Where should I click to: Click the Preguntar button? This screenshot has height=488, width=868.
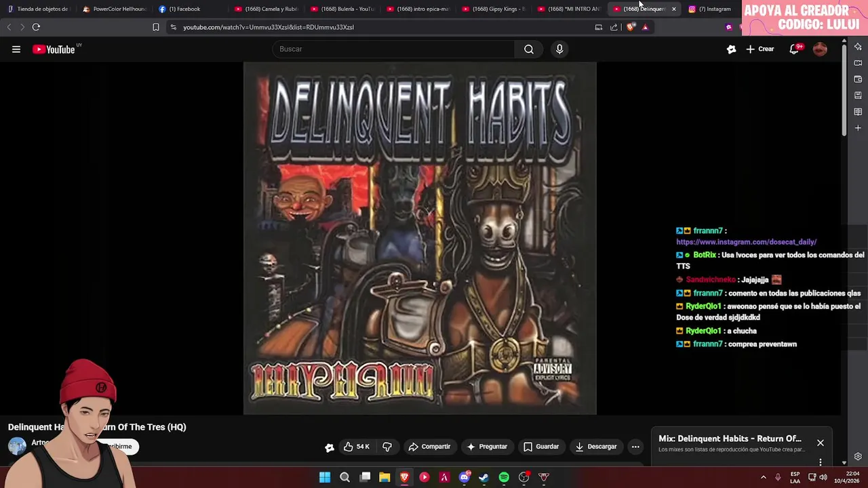coord(487,447)
